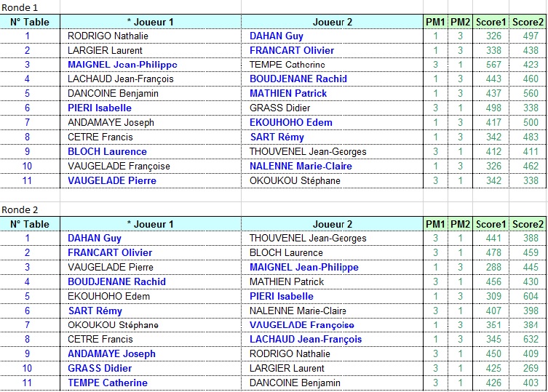Select 'GRASS Didier' in Ronde 2
This screenshot has height=392, width=548.
pos(100,368)
